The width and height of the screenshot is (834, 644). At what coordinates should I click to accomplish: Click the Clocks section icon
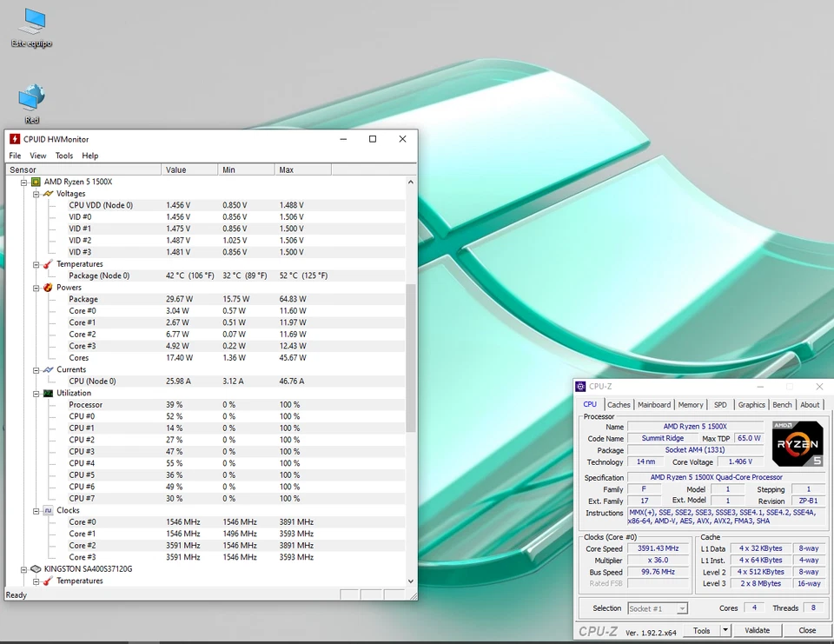(47, 510)
